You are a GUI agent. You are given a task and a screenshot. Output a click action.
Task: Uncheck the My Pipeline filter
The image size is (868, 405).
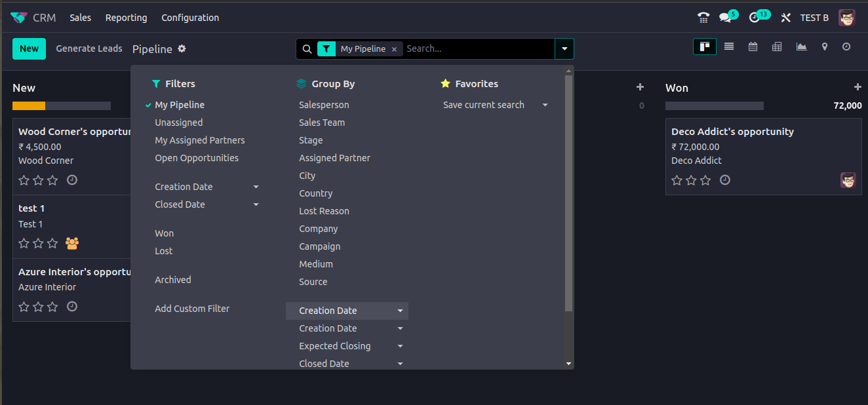180,105
